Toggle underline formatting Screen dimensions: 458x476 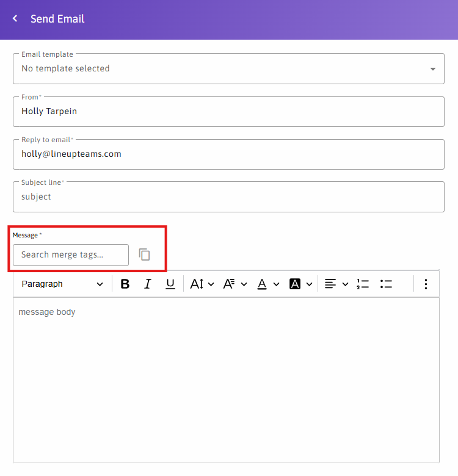pyautogui.click(x=170, y=284)
